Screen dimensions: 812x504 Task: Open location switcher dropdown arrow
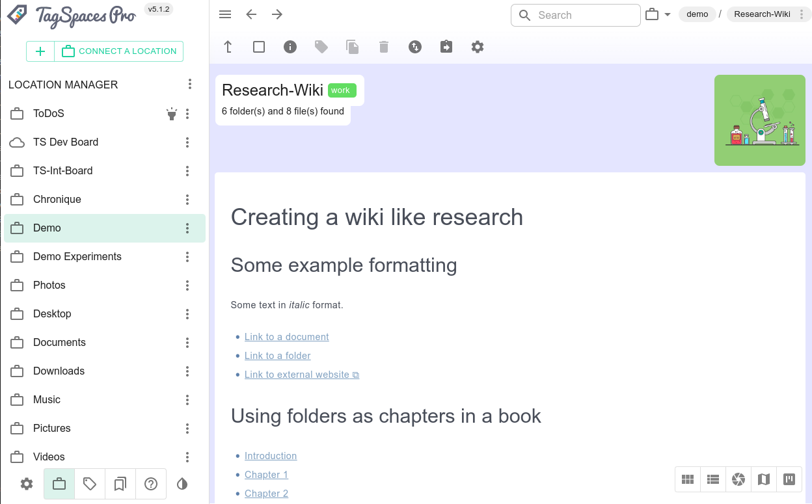[667, 15]
